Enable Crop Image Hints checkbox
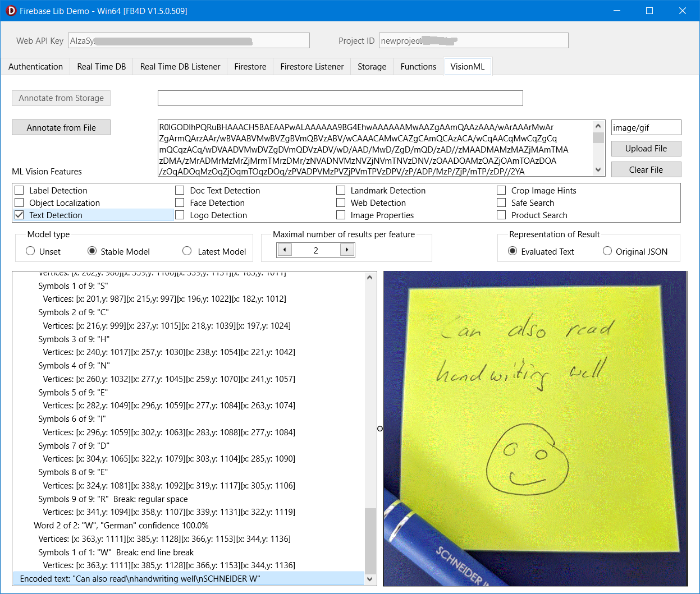This screenshot has width=700, height=594. point(501,190)
